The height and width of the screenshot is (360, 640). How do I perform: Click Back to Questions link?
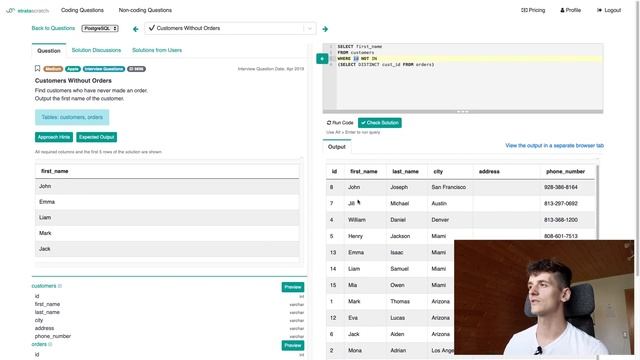point(53,28)
